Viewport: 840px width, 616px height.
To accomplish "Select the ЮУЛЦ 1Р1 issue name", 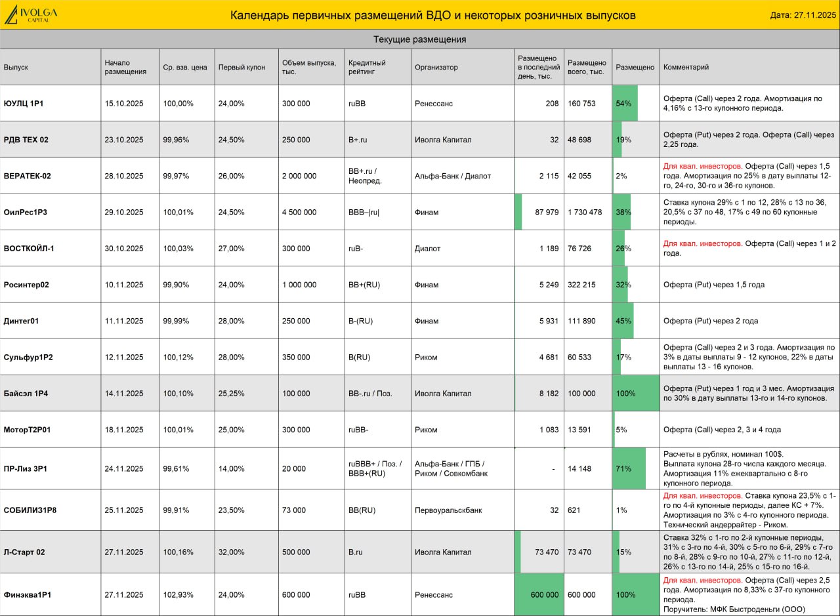I will (23, 103).
